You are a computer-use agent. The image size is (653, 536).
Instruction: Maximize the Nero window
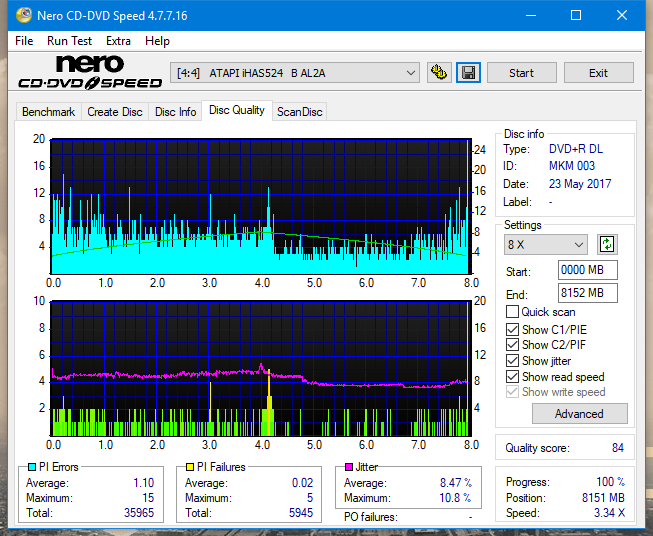point(576,15)
